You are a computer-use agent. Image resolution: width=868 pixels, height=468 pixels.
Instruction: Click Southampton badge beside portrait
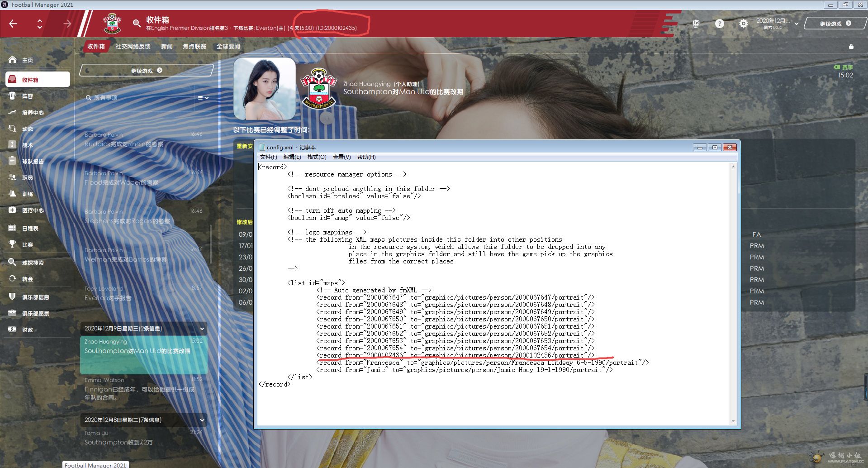(x=319, y=88)
